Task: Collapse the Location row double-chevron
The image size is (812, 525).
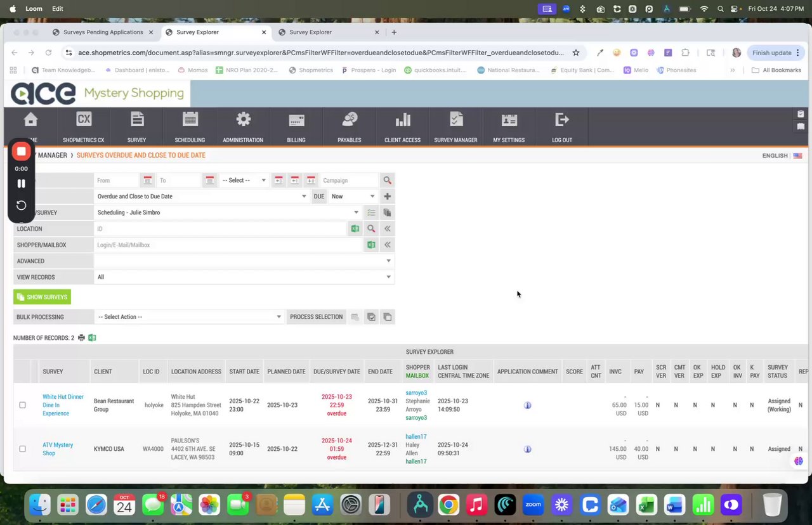Action: (x=387, y=229)
